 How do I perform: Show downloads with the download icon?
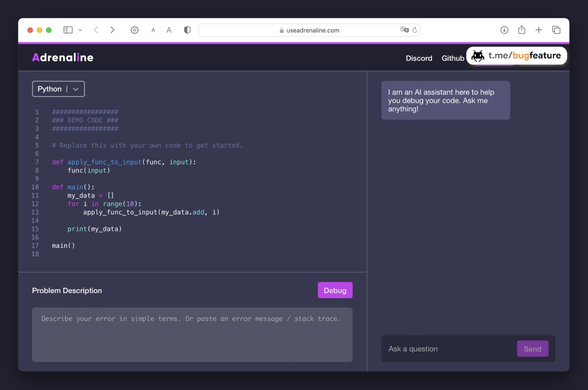[x=504, y=30]
